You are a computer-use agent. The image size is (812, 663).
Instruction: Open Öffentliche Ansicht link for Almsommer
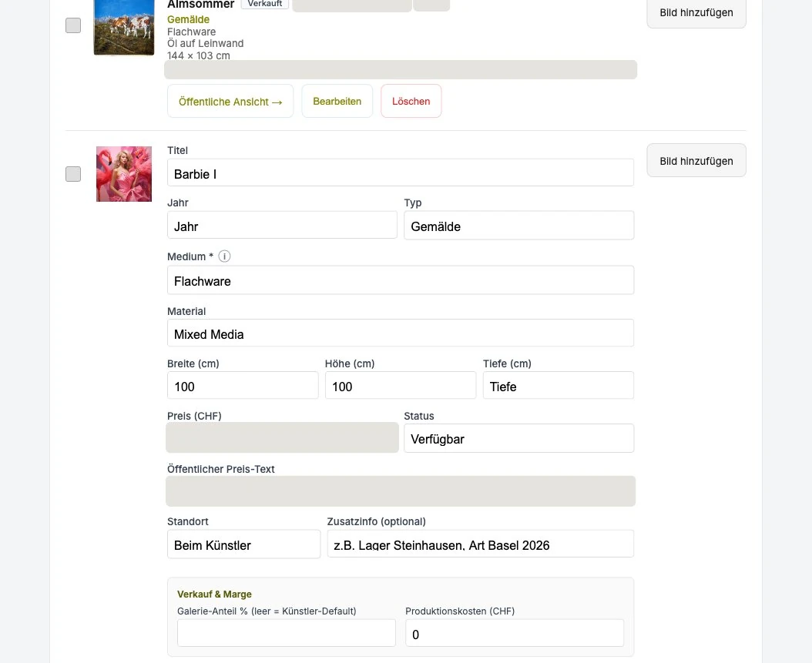coord(230,102)
